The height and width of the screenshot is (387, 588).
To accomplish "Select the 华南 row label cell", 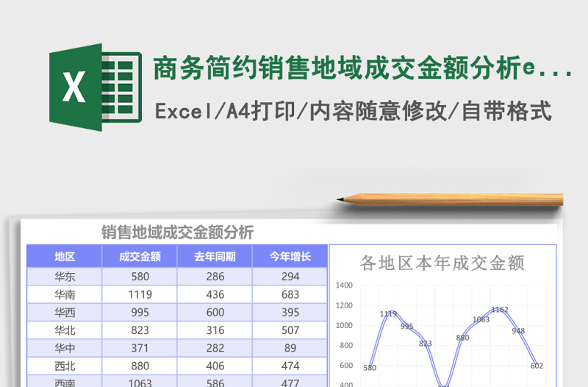I will tap(65, 294).
